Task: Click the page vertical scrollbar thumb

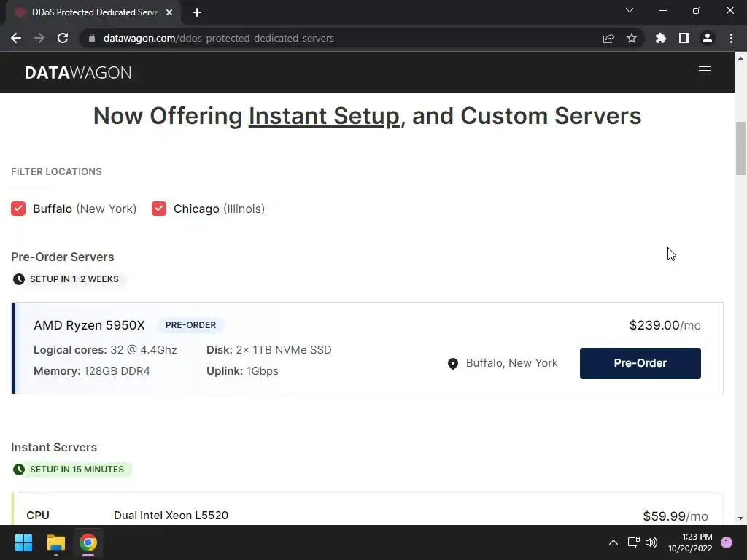Action: click(740, 149)
